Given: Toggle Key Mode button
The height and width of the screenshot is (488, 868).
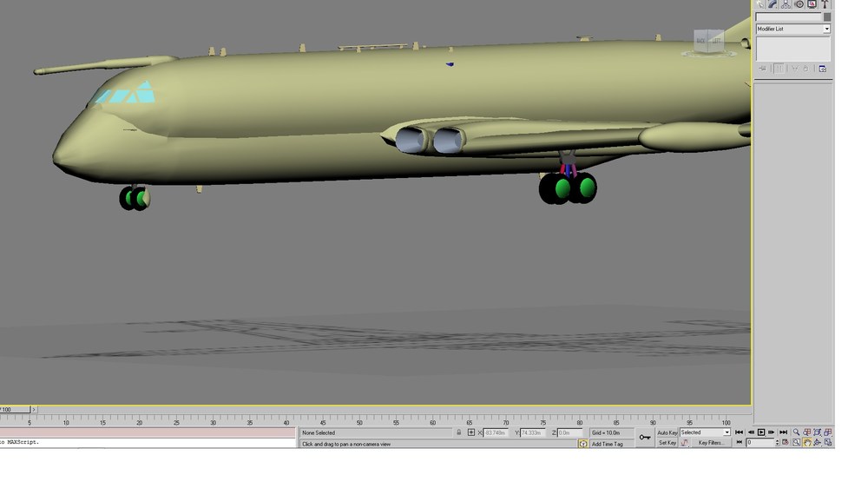Looking at the screenshot, I should click(739, 442).
